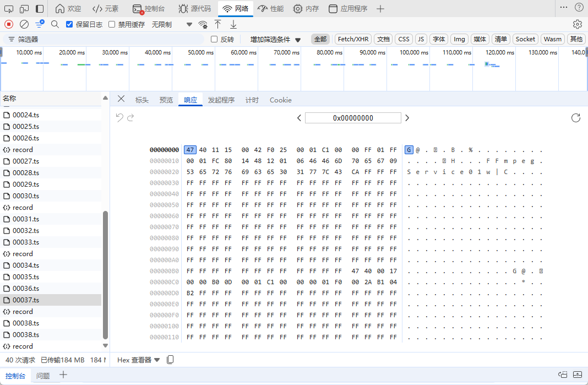Collapse the bottom drawer icon
Image resolution: width=588 pixels, height=385 pixels.
tap(578, 375)
